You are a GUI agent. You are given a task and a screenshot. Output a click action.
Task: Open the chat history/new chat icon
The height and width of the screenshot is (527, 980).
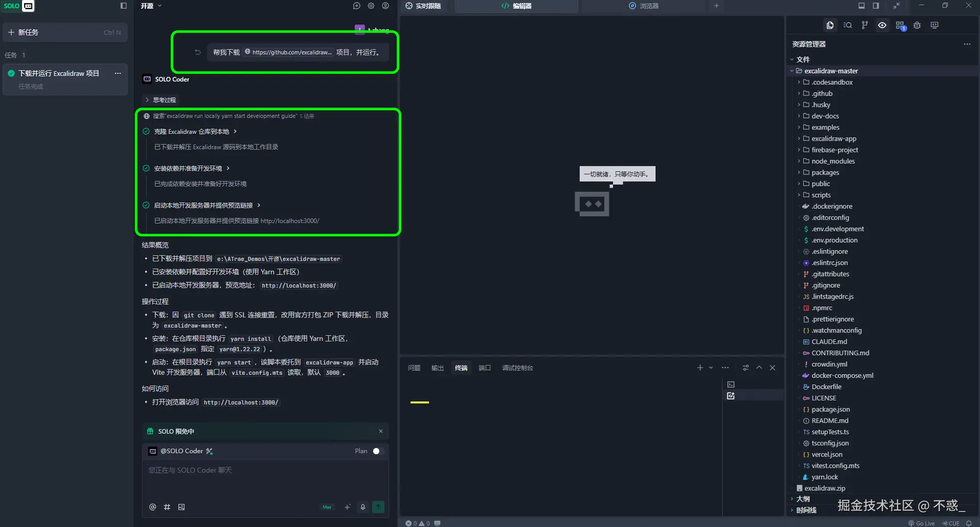[357, 6]
